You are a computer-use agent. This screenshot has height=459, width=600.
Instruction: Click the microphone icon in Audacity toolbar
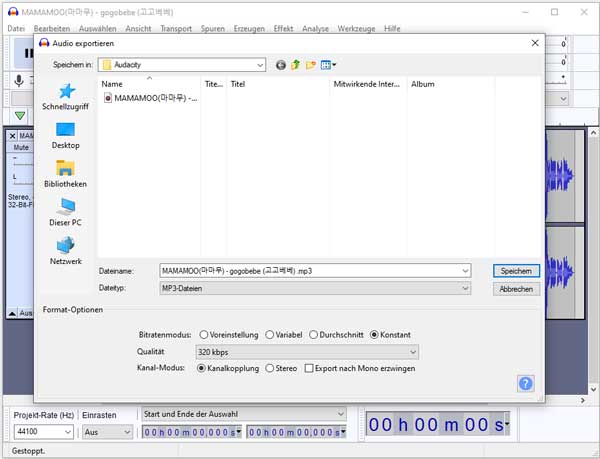click(19, 81)
